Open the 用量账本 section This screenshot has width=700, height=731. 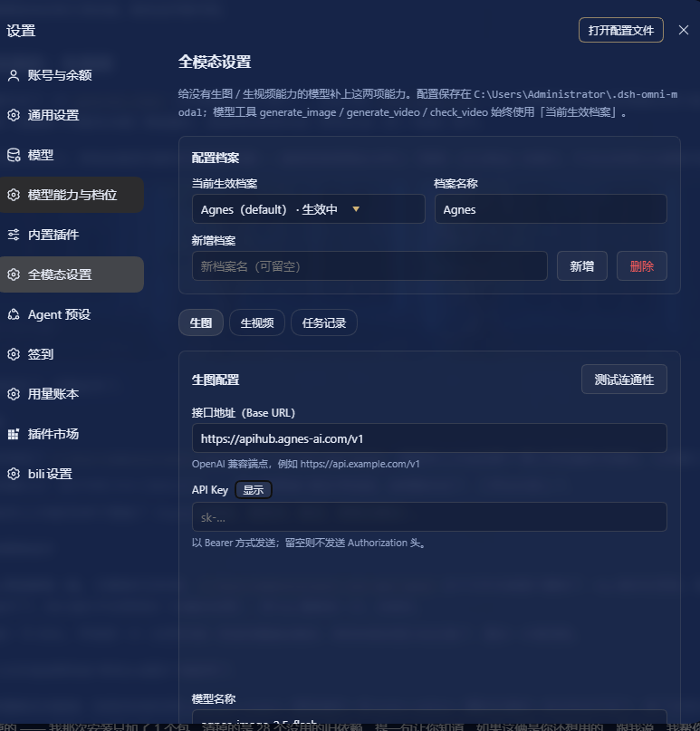click(x=72, y=394)
